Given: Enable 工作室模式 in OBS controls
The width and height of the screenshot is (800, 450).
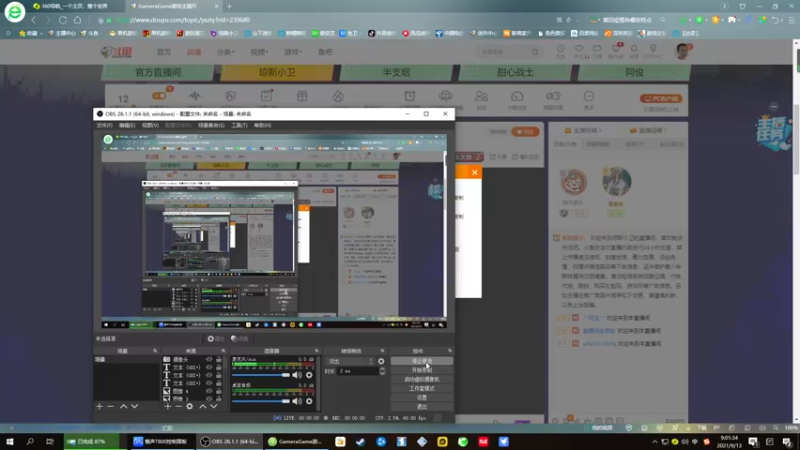Looking at the screenshot, I should (x=421, y=389).
